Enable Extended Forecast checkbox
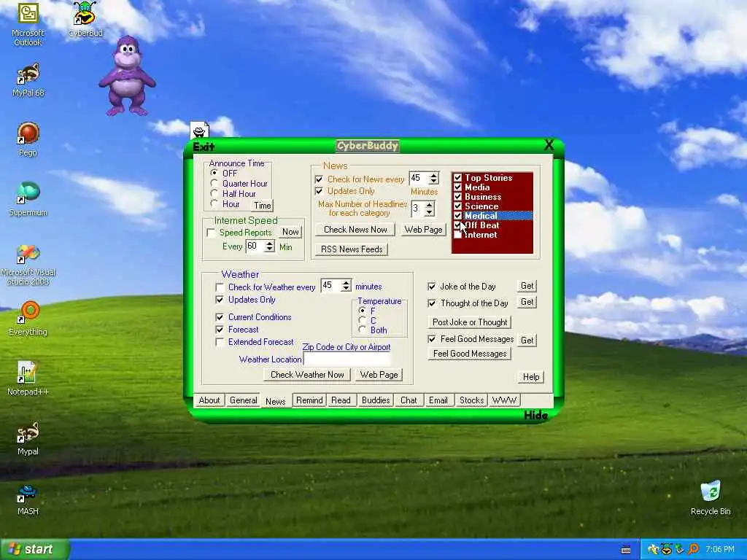The height and width of the screenshot is (560, 747). [220, 342]
